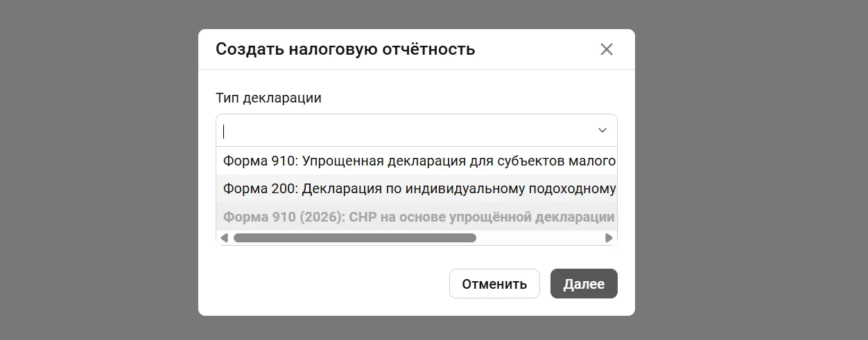Viewport: 868px width, 340px height.
Task: Click the blank header area between title and X
Action: tap(534, 49)
